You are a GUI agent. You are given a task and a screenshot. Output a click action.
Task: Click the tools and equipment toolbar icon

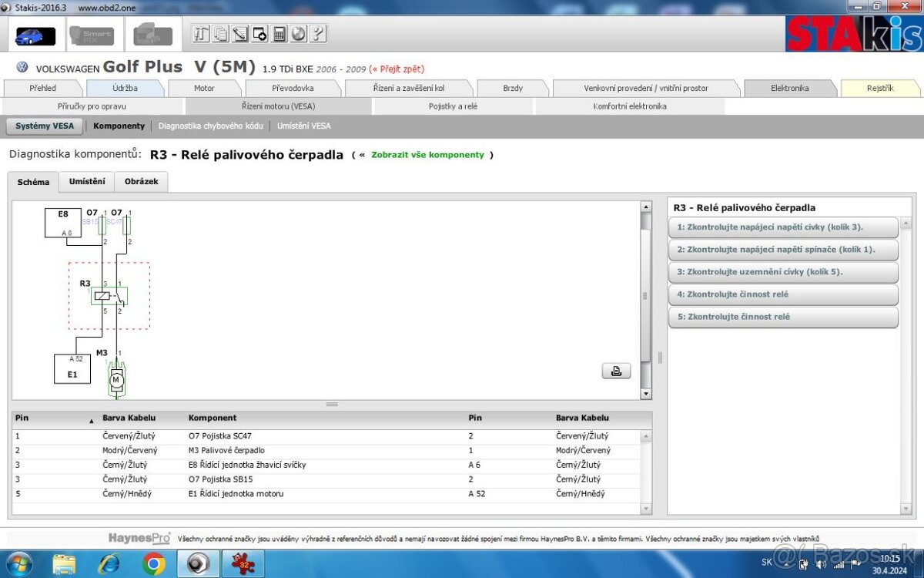pos(202,34)
